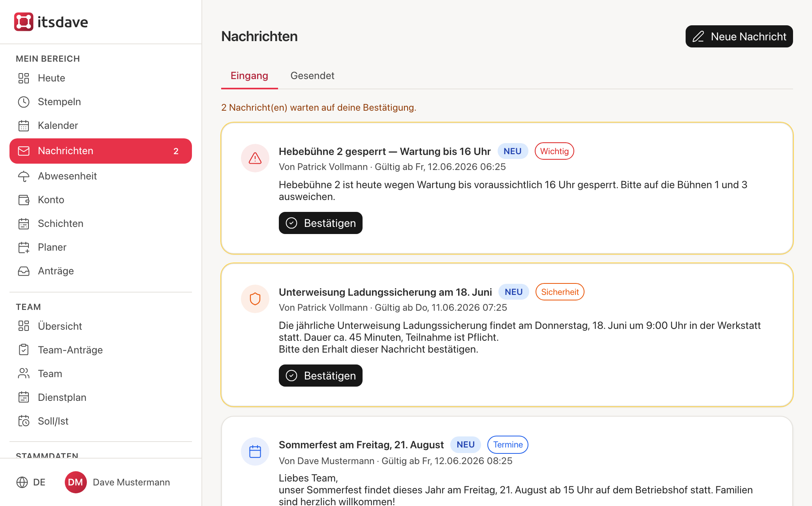Click 'Von Dave Mustermann' sender line
This screenshot has width=812, height=506.
(x=396, y=461)
